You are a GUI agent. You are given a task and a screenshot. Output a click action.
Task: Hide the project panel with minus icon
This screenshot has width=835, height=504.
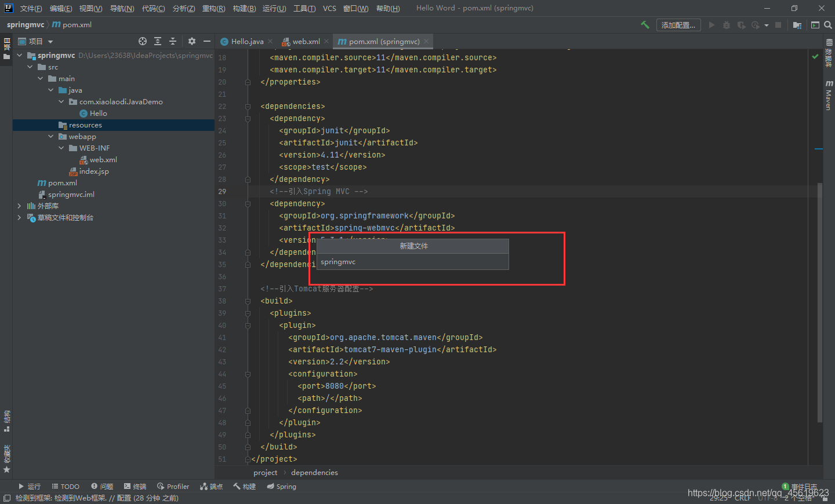coord(207,41)
